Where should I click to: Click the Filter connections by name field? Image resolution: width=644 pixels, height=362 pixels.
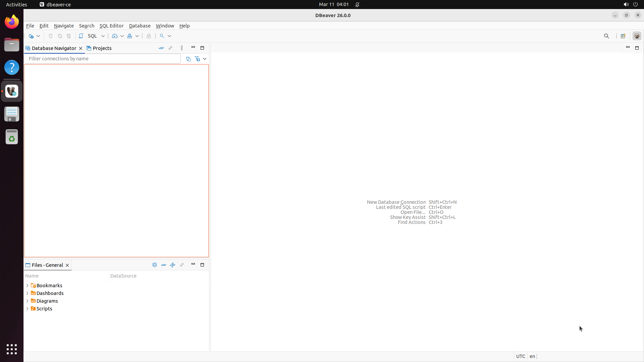pos(102,59)
